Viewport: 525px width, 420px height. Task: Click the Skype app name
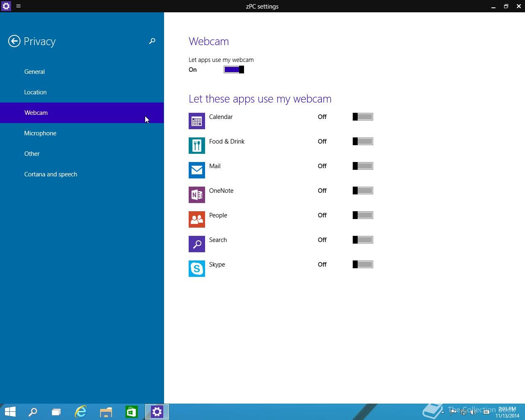pos(217,265)
